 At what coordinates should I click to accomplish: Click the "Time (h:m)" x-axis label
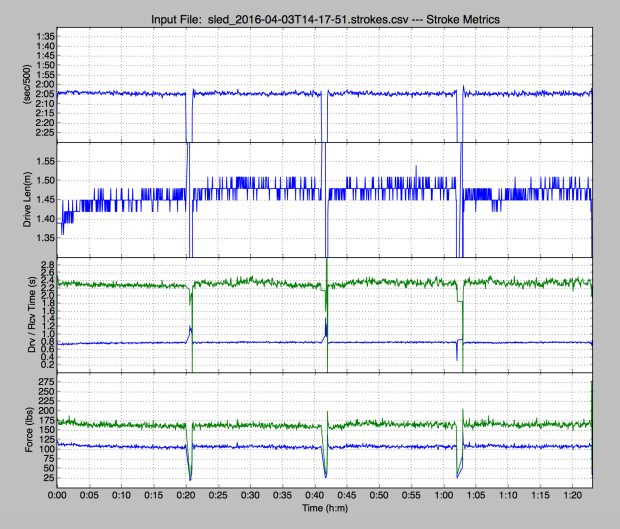(325, 510)
